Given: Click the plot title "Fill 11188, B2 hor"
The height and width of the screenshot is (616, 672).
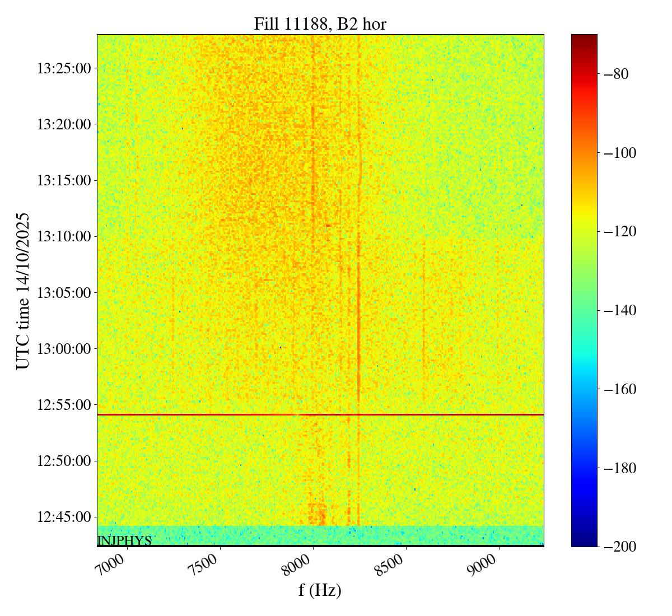Looking at the screenshot, I should coord(320,24).
